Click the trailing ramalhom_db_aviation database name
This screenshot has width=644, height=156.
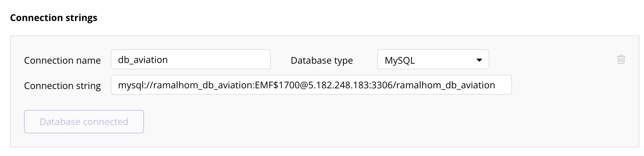coord(446,85)
